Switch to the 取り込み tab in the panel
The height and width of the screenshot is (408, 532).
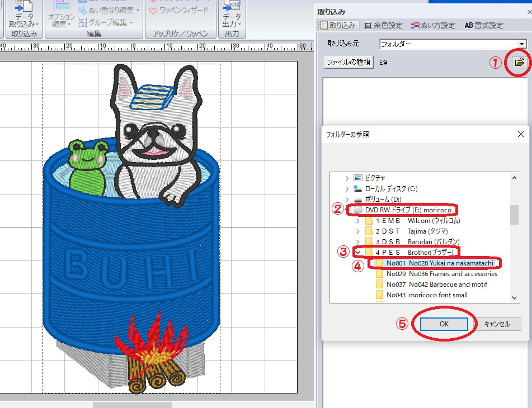(337, 25)
